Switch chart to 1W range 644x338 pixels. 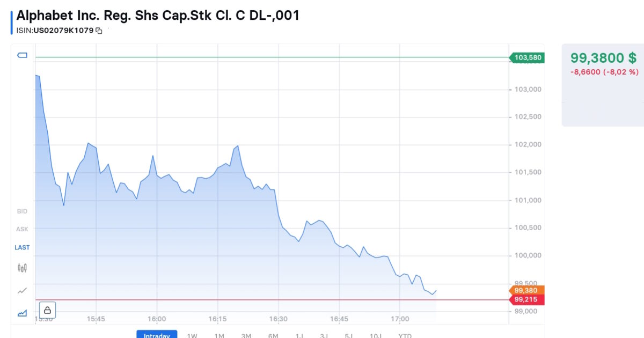click(192, 335)
